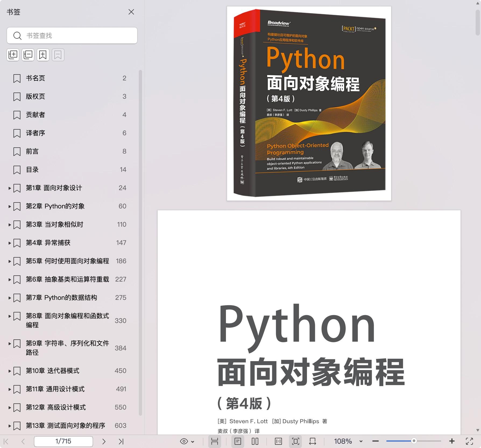Screen dimensions: 481x448
Task: Select the 前言 bookmark
Action: coord(32,151)
